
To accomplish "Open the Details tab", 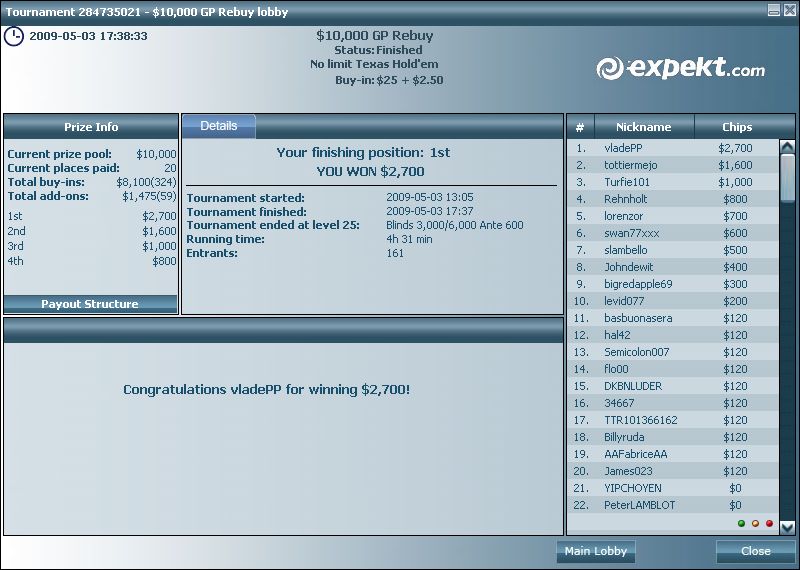I will pyautogui.click(x=219, y=126).
